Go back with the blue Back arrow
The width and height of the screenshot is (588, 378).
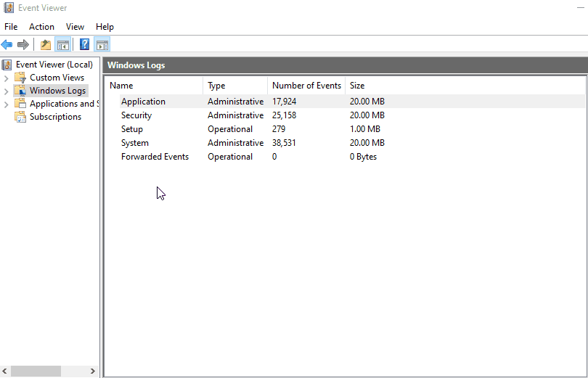(x=7, y=44)
